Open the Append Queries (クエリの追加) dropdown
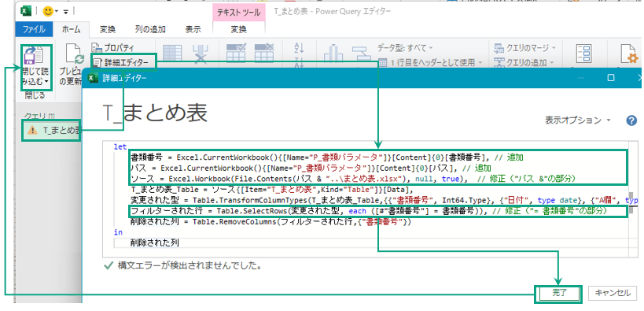644x311 pixels. pos(523,62)
